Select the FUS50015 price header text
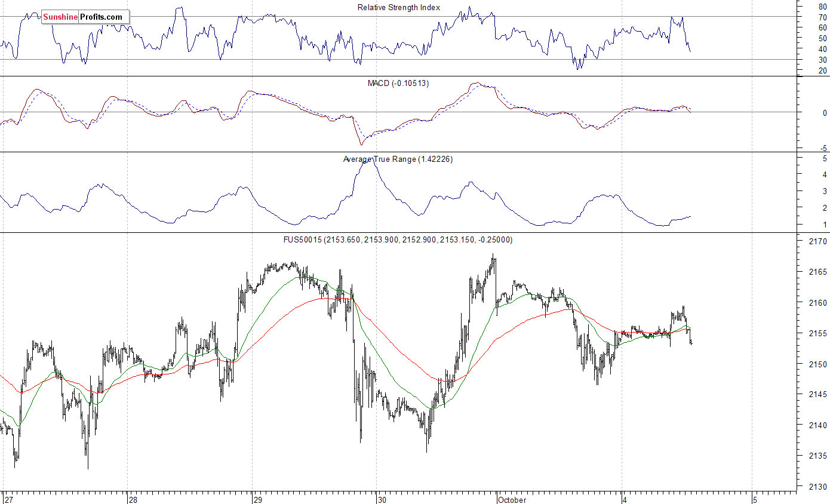The image size is (830, 504). (398, 239)
